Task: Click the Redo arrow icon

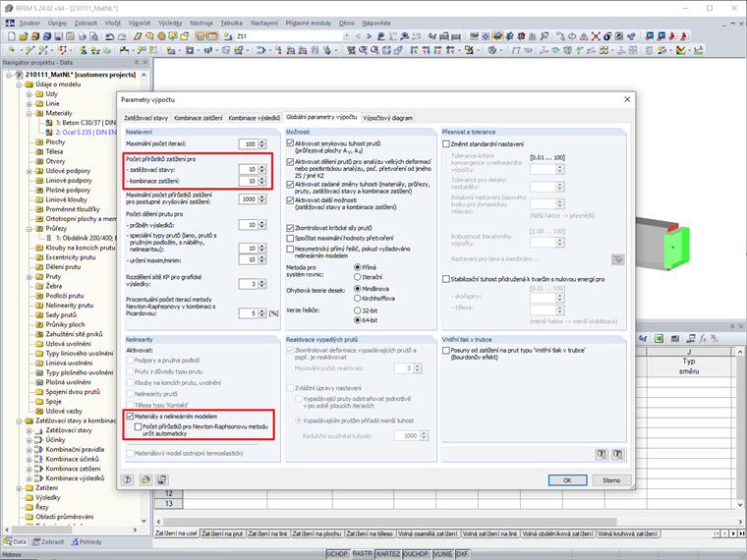Action: 122,36
